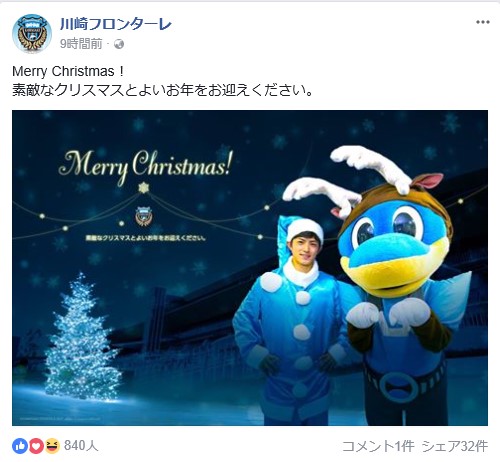Click the Merry Christmas! post caption
This screenshot has width=500, height=462.
(68, 71)
